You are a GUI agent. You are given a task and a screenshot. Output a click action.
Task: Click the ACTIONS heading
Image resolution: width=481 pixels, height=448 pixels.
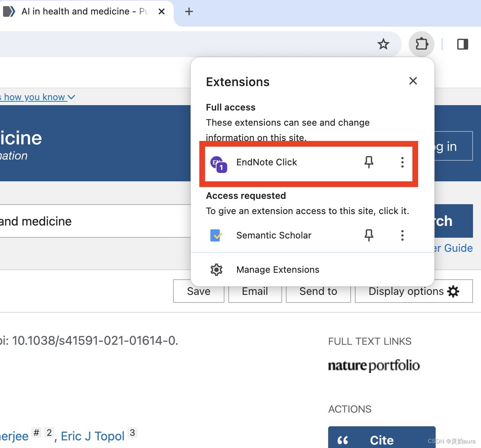[350, 409]
